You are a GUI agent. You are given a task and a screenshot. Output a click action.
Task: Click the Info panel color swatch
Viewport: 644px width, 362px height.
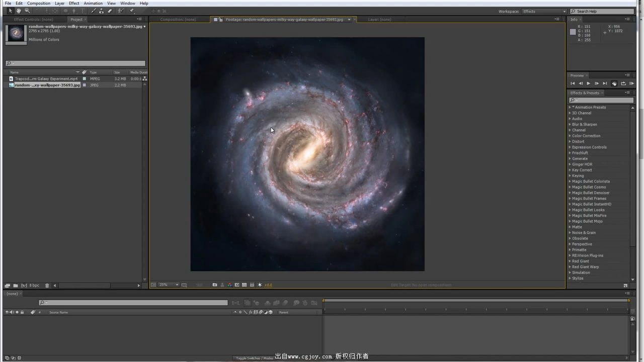coord(573,32)
